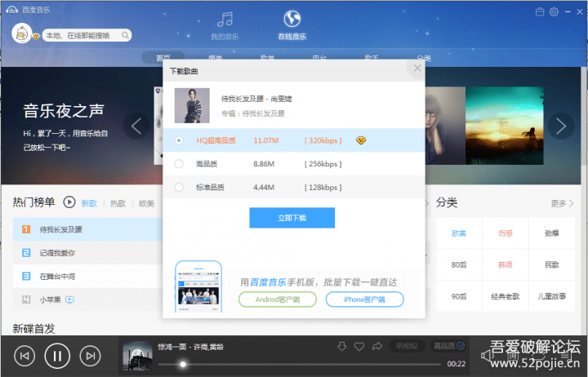Click rank 3 badge of 在舞台中间
This screenshot has width=588, height=377.
pyautogui.click(x=26, y=276)
